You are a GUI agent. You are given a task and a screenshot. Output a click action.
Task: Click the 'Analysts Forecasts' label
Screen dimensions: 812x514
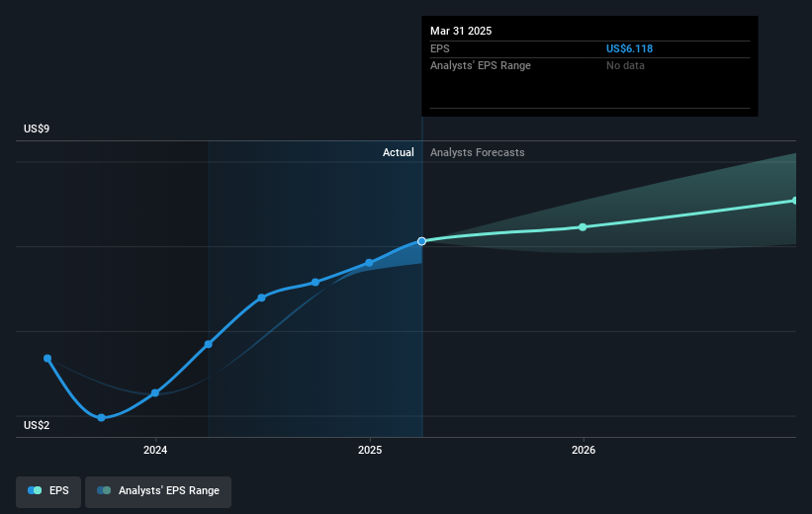pos(478,152)
